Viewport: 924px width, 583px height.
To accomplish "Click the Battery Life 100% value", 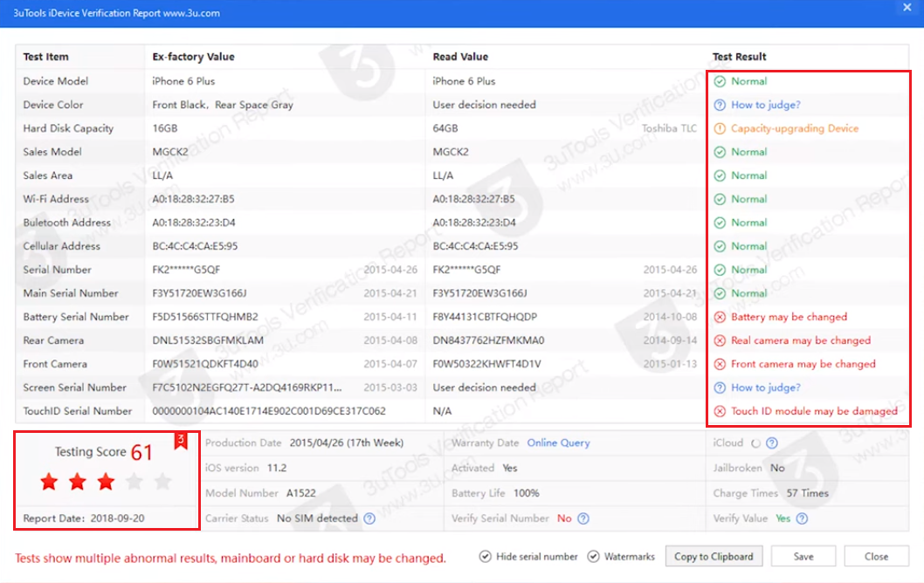I will click(527, 493).
